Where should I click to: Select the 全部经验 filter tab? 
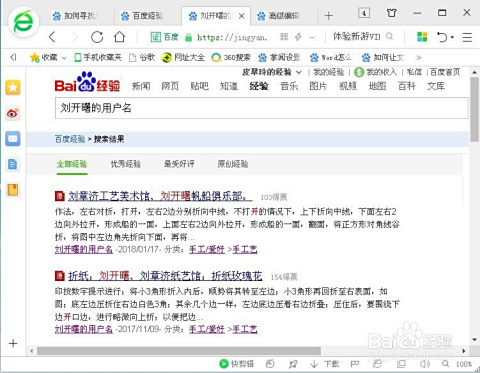72,164
